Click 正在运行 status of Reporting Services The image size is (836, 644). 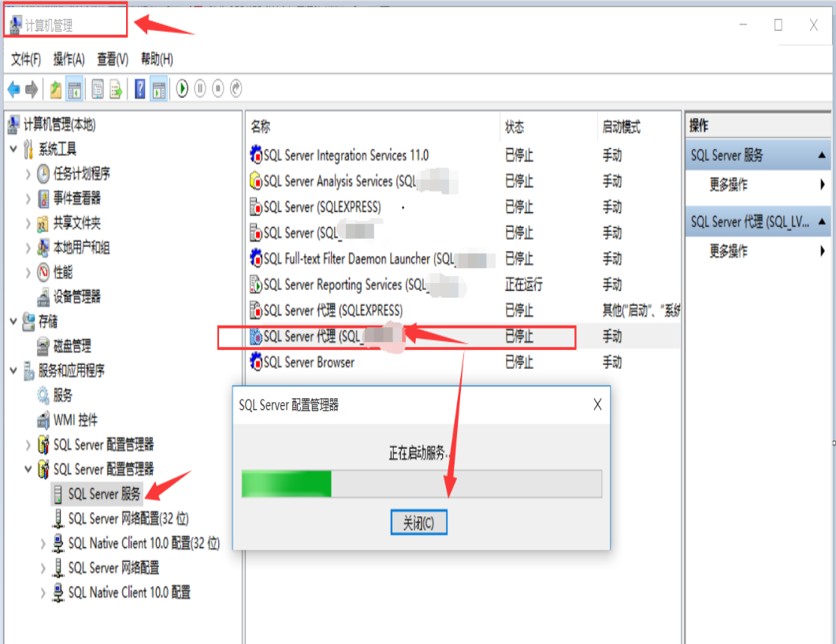pos(523,285)
